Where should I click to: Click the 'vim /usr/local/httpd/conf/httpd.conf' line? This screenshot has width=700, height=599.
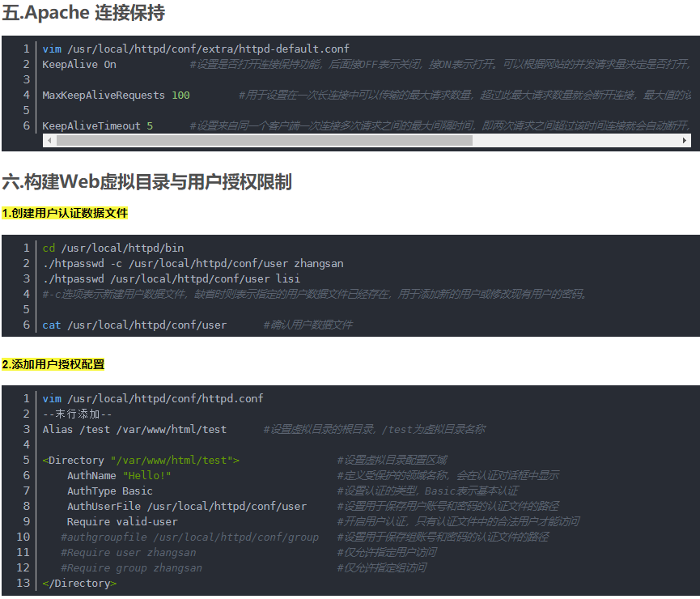[153, 398]
